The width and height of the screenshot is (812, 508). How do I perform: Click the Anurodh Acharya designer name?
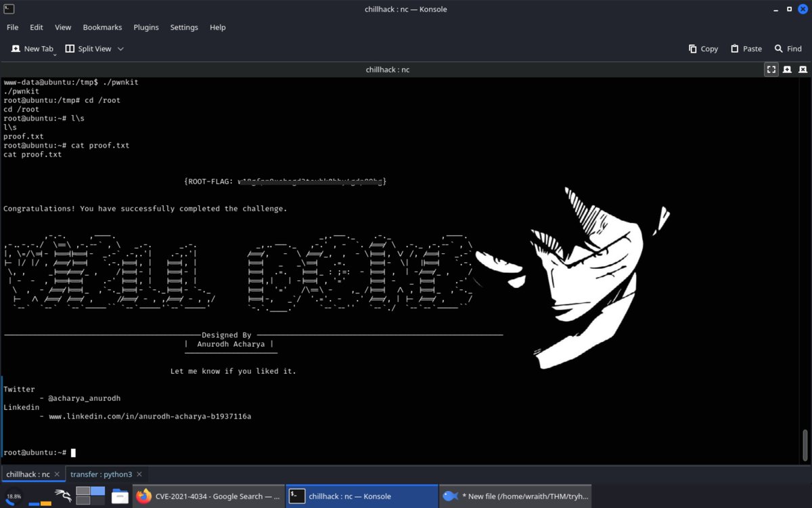pyautogui.click(x=231, y=344)
